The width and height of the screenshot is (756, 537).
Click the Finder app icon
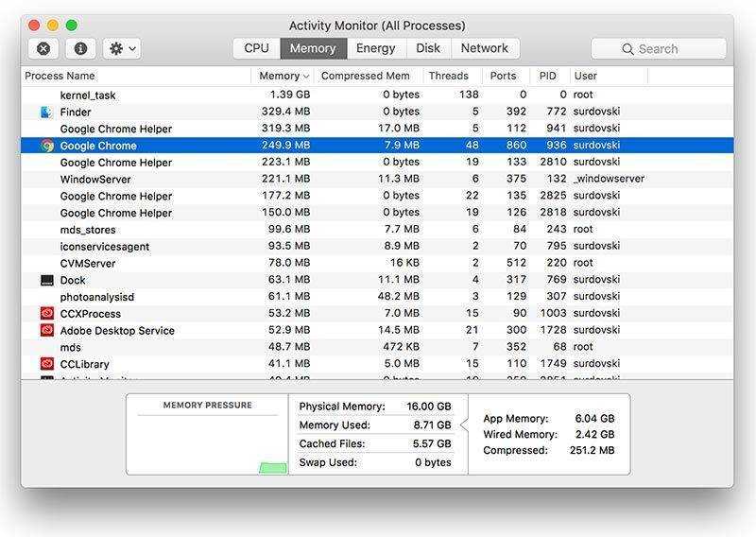[x=46, y=112]
